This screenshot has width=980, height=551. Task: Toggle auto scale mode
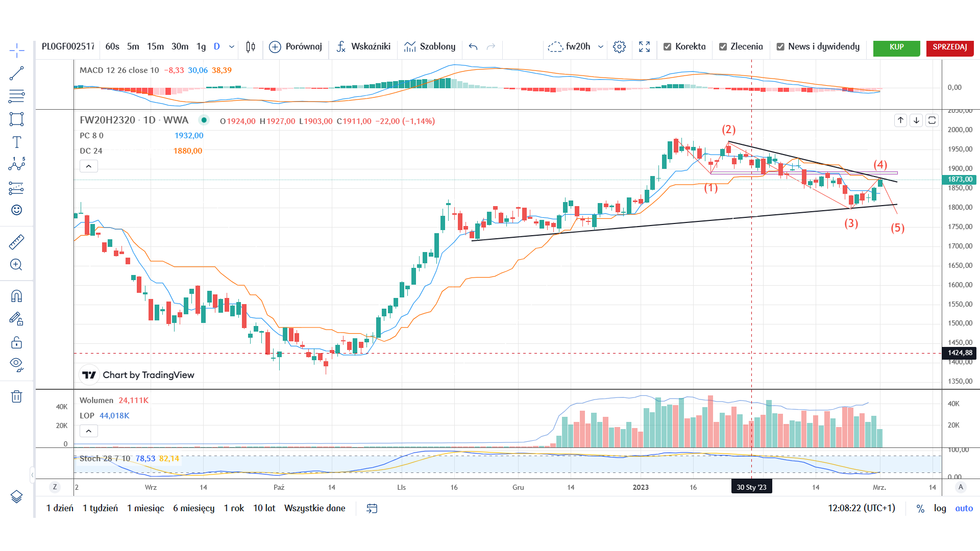(x=964, y=509)
